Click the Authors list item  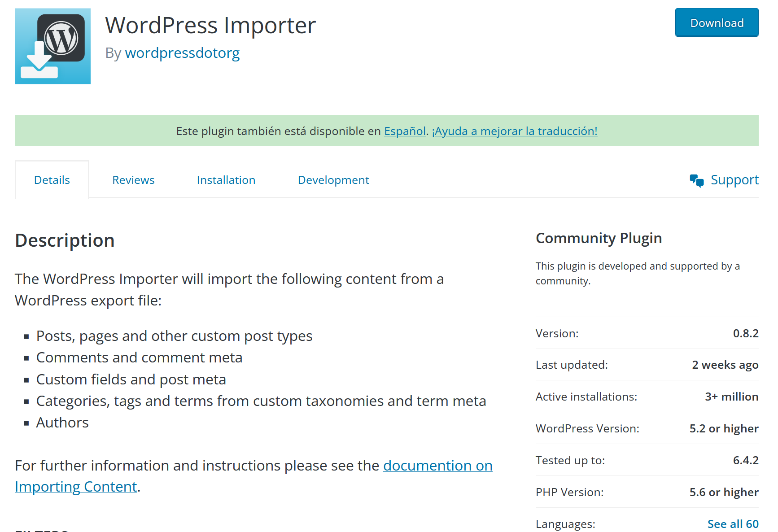62,423
